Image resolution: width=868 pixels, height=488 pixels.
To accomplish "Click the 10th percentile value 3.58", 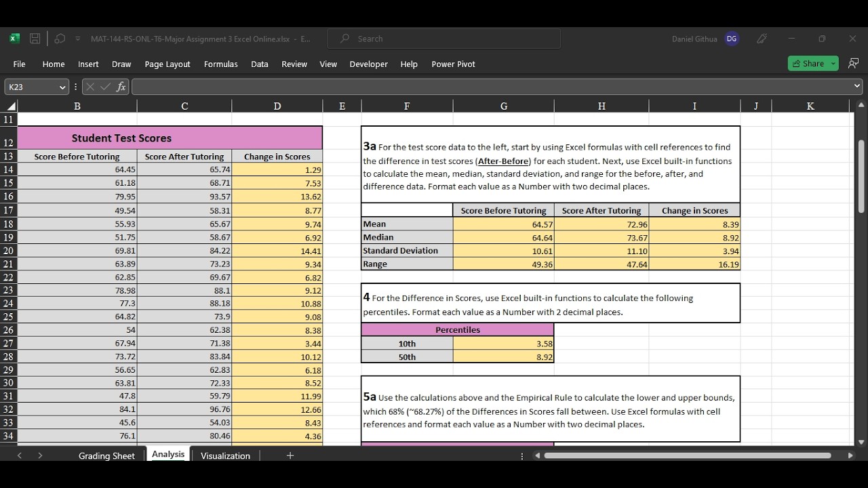I will click(x=503, y=344).
